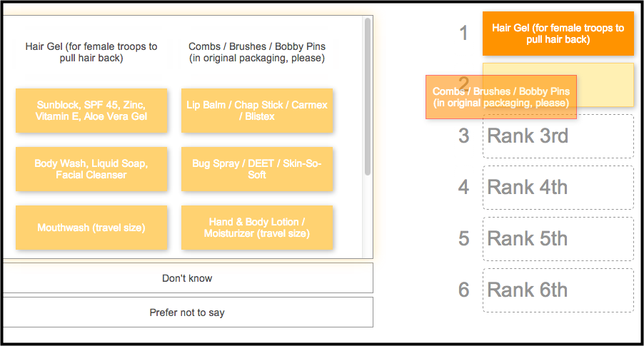Image resolution: width=644 pixels, height=346 pixels.
Task: Click the Sunblock, SPF 45, Zinc item
Action: click(91, 111)
